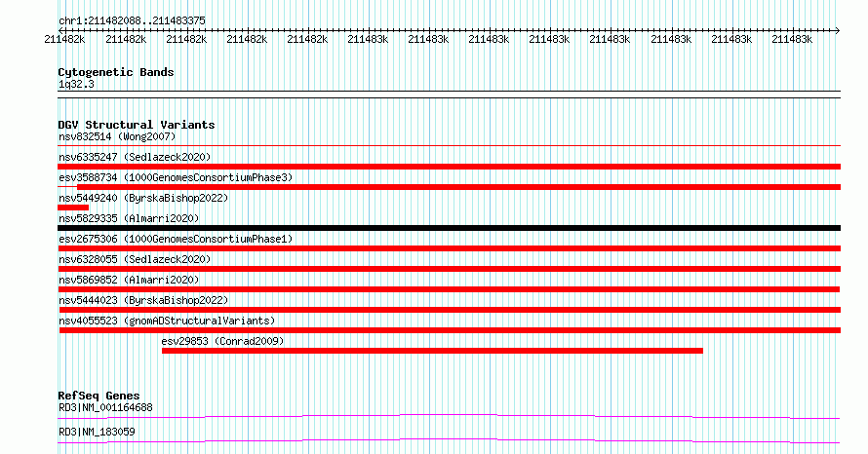Select the RD3|NM_001164688 gene label

click(105, 407)
